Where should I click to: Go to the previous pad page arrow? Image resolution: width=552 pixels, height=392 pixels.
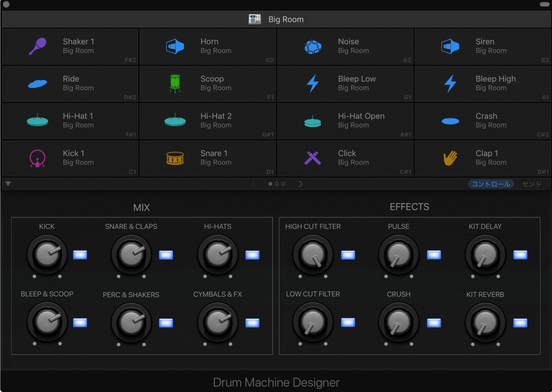(253, 184)
